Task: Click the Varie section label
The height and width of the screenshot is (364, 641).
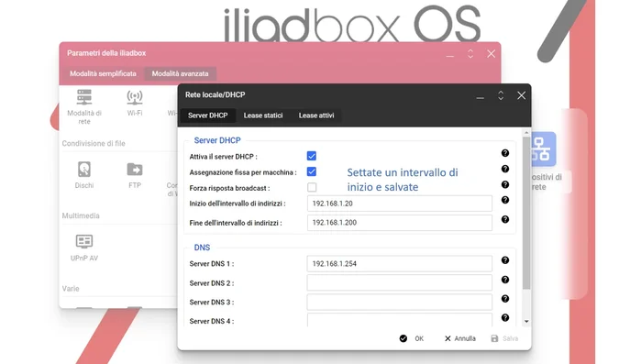Action: (x=71, y=289)
